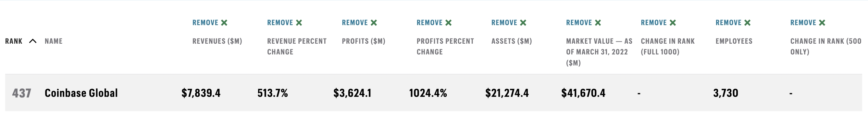Screen dimensions: 868x118
Task: Sort by Revenues ($M) header
Action: pyautogui.click(x=217, y=41)
